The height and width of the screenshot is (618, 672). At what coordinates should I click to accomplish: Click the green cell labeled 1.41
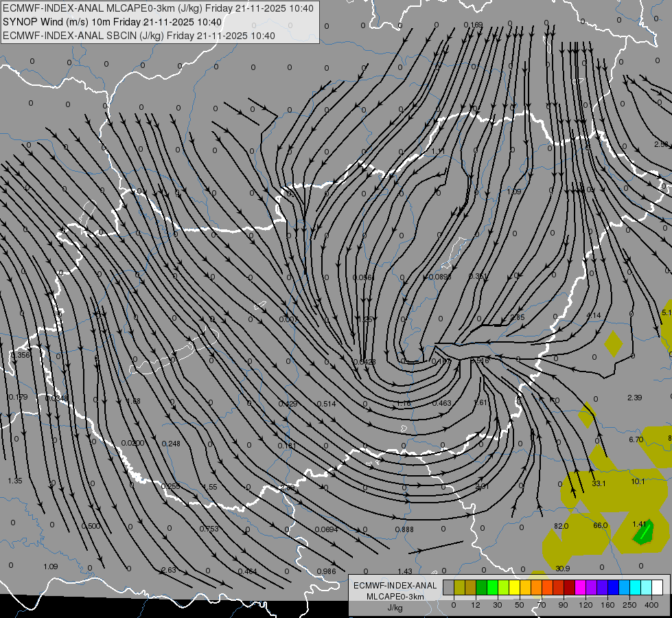click(642, 531)
